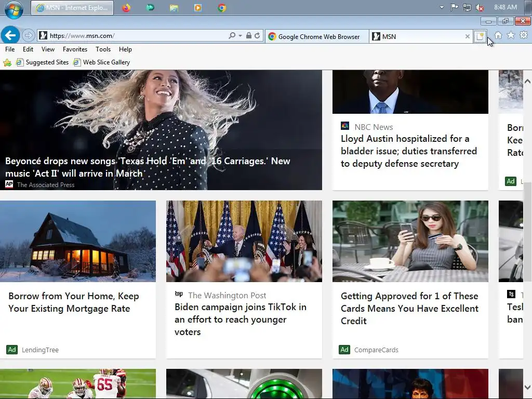
Task: Click the forward navigation arrow button
Action: tap(28, 35)
